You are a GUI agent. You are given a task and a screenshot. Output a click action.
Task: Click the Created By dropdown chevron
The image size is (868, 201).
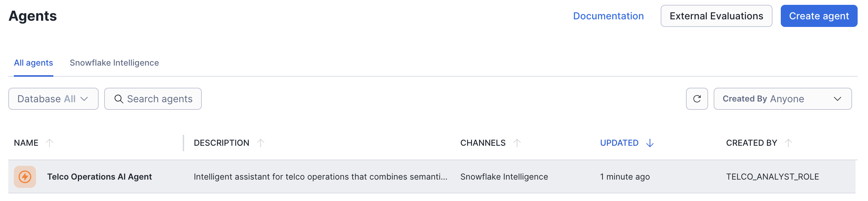[x=838, y=99]
